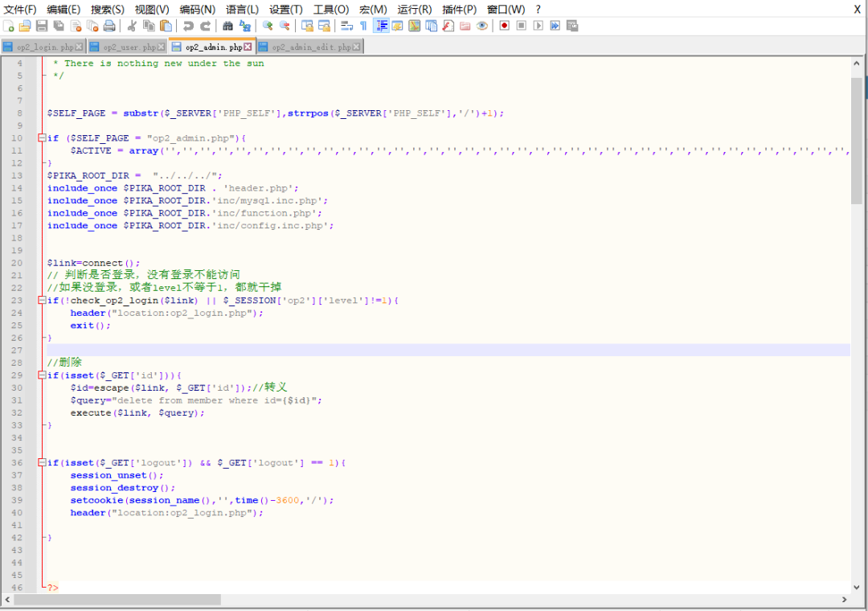The height and width of the screenshot is (611, 868).
Task: Click the Paste clipboard icon
Action: pos(166,26)
